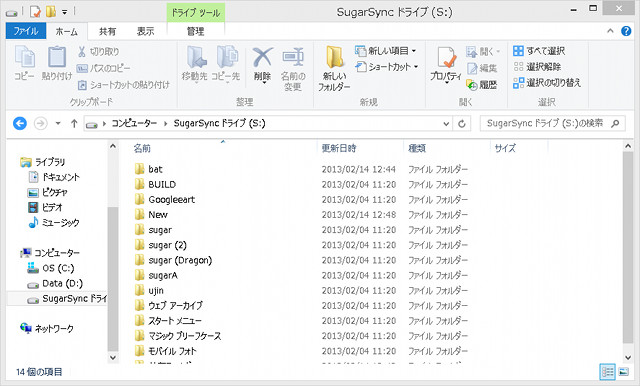Open the recent locations dropdown arrow
The height and width of the screenshot is (386, 640).
(58, 123)
